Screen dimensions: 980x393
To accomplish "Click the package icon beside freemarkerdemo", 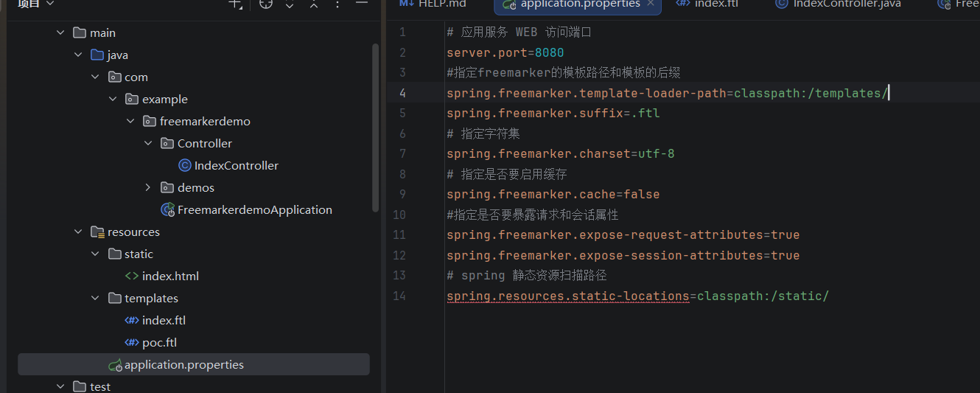I will [x=150, y=121].
